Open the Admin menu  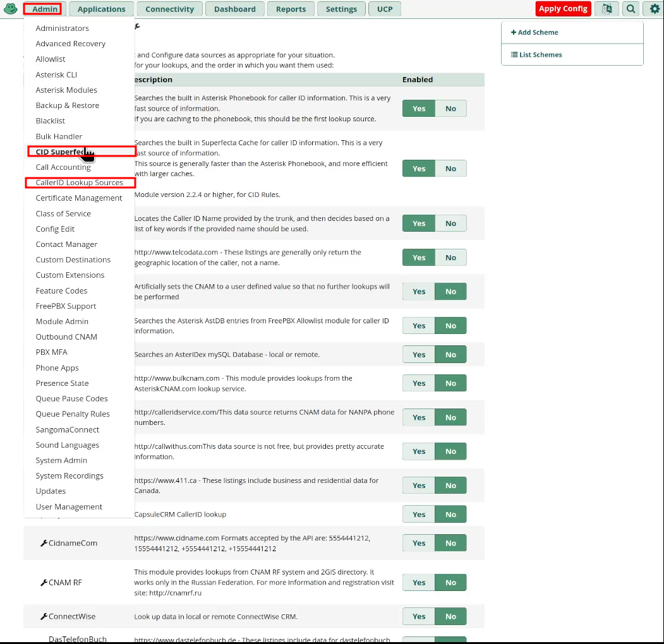44,9
